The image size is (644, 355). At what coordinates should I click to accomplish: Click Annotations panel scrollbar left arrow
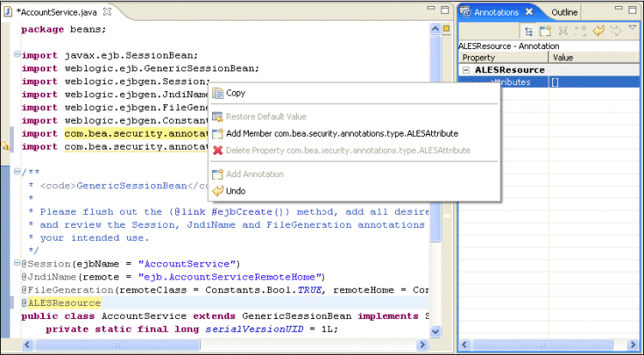(465, 345)
